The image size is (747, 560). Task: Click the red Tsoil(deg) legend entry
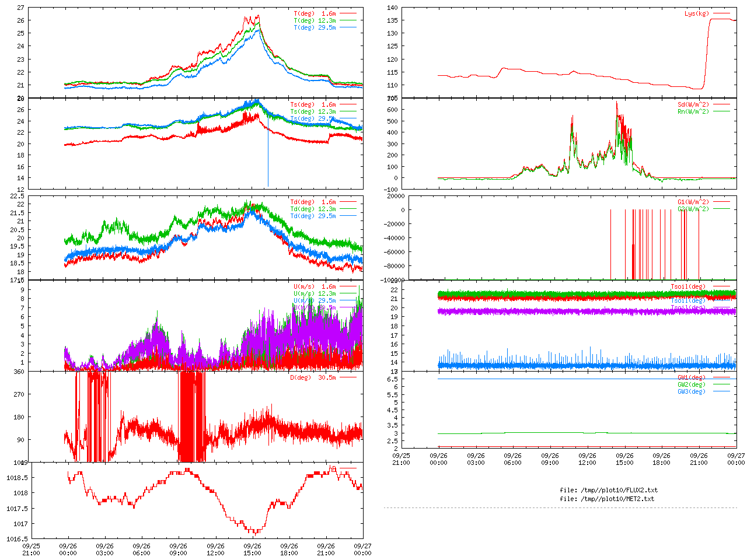(x=688, y=286)
